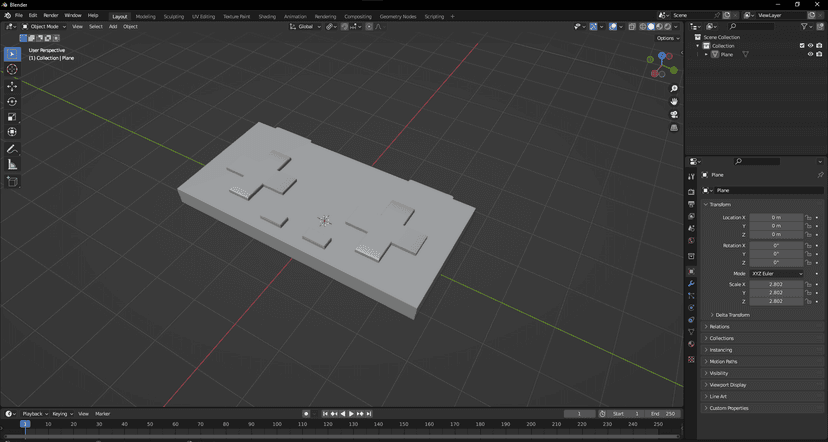The height and width of the screenshot is (442, 828).
Task: Hide the Plane object in outliner
Action: 810,54
